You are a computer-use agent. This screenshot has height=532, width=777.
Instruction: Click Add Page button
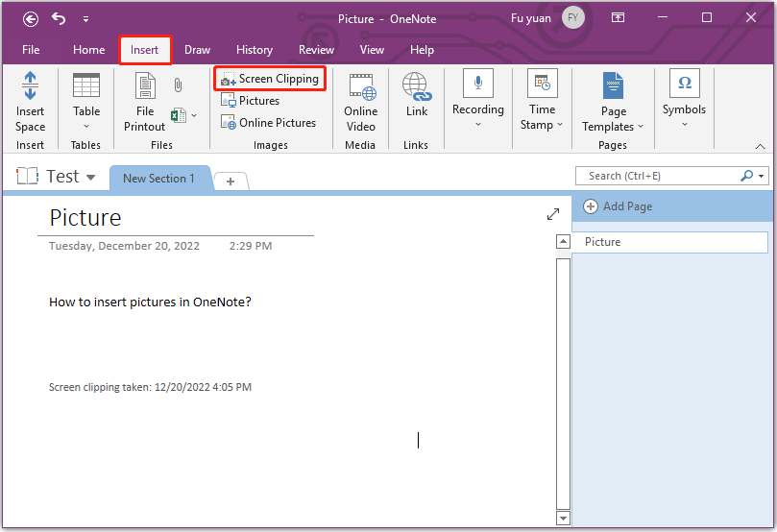(x=618, y=206)
